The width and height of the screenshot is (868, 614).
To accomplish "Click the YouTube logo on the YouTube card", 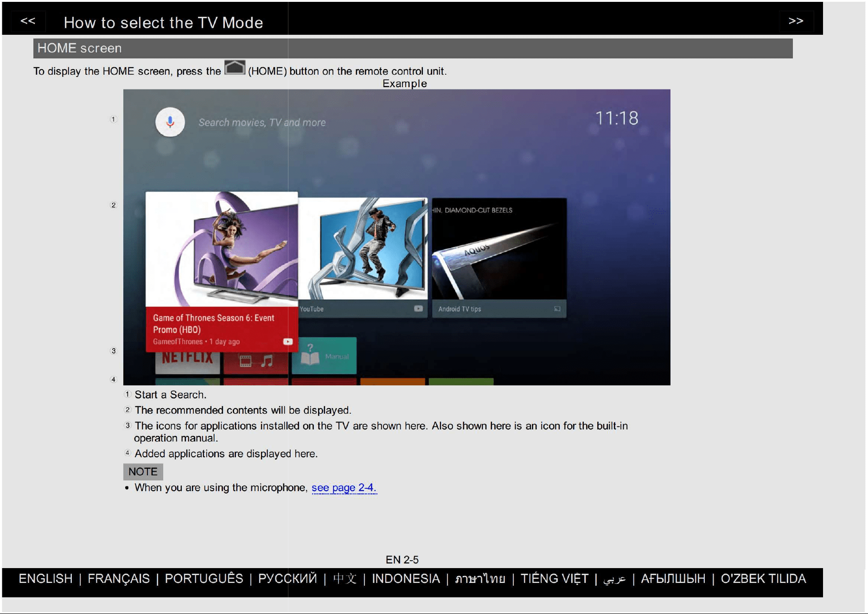I will point(418,309).
